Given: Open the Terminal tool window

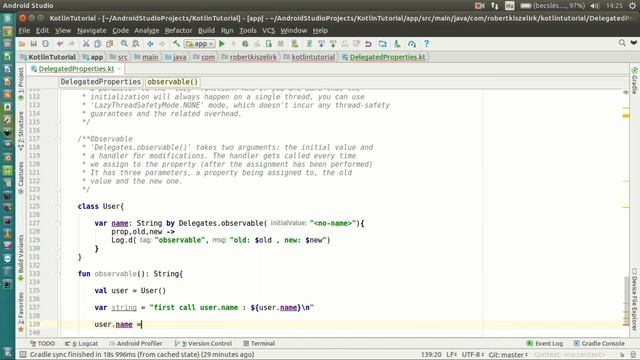Looking at the screenshot, I should [259, 344].
